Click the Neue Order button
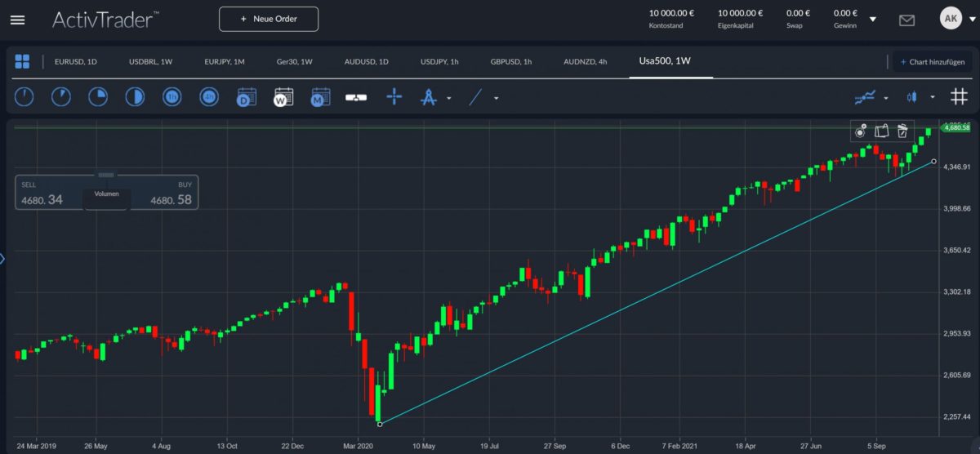The width and height of the screenshot is (980, 454). pyautogui.click(x=269, y=19)
